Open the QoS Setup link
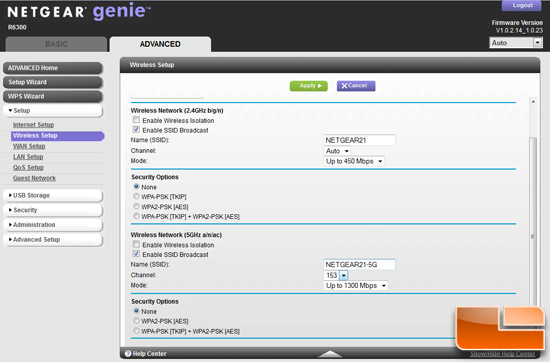The width and height of the screenshot is (550, 362). [x=28, y=168]
